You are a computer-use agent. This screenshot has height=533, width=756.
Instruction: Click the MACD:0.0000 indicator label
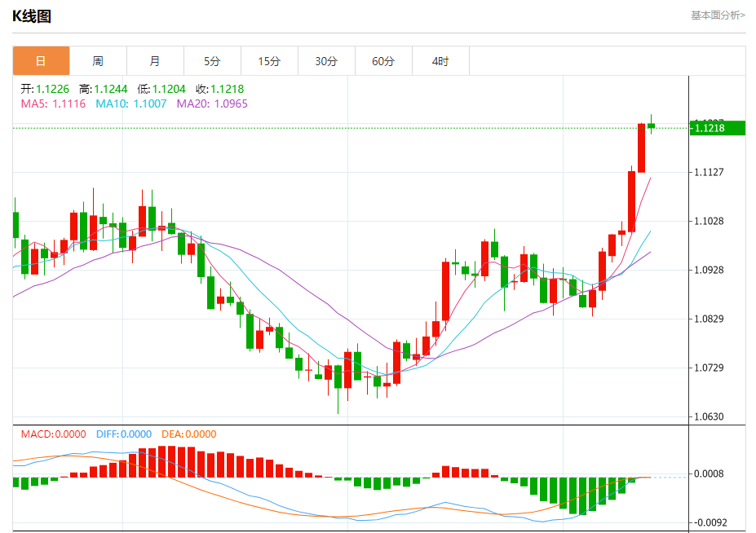(x=54, y=434)
